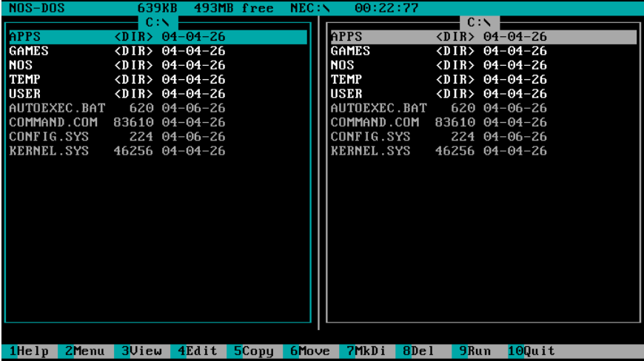644x361 pixels.
Task: Select APPS directory in left panel
Action: coord(158,37)
